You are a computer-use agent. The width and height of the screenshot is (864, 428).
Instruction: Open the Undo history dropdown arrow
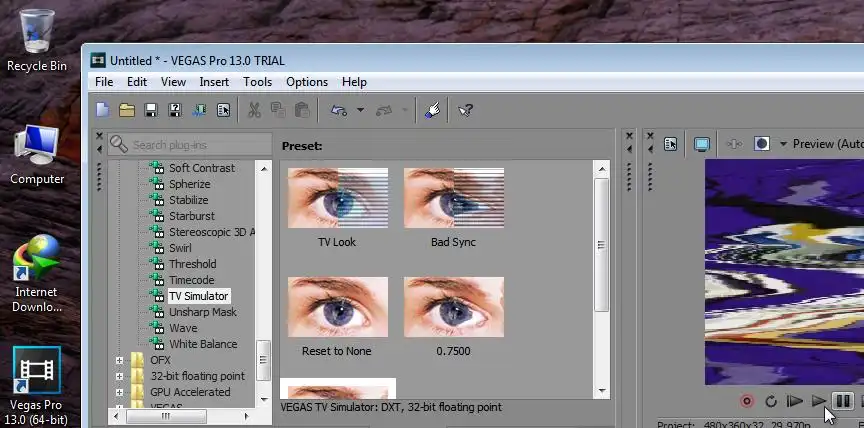[x=360, y=110]
